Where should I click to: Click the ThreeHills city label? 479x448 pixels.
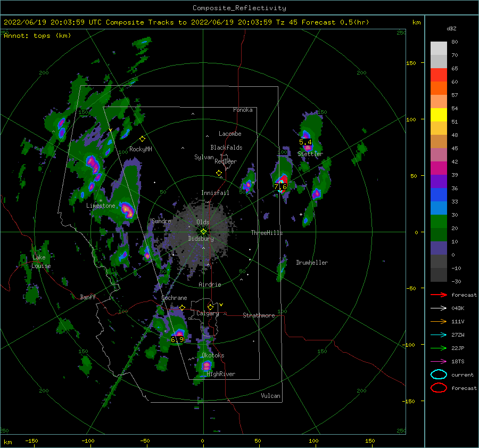click(x=267, y=233)
